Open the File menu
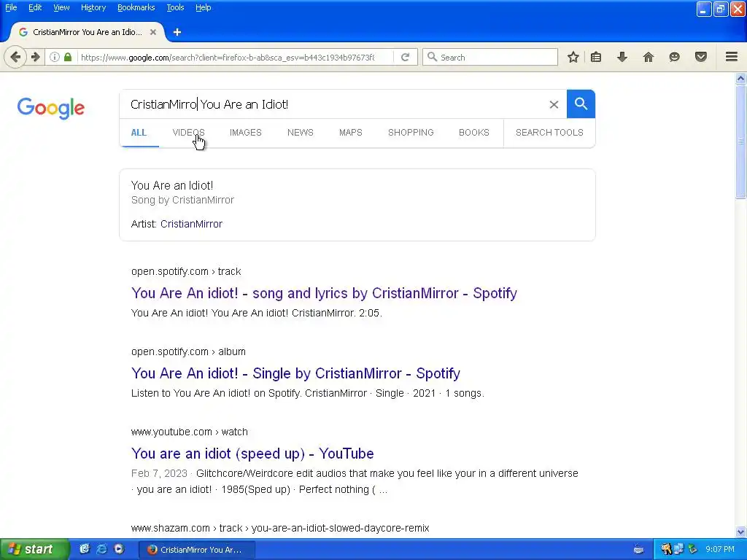This screenshot has height=560, width=747. pyautogui.click(x=11, y=7)
